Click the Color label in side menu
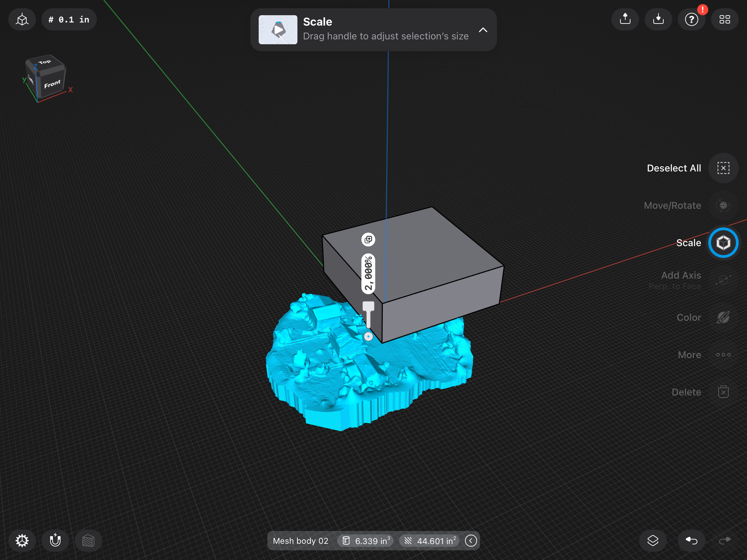 tap(689, 317)
